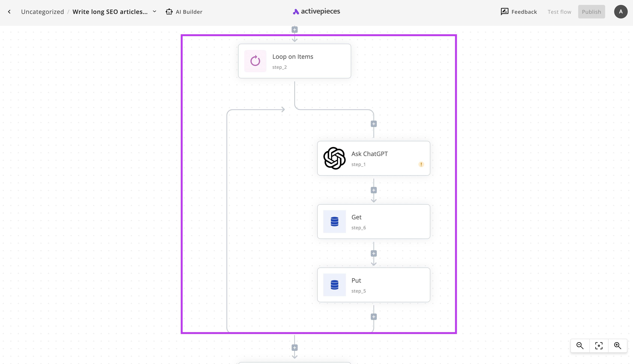The width and height of the screenshot is (633, 364).
Task: Click the AI Builder robot icon
Action: (169, 12)
